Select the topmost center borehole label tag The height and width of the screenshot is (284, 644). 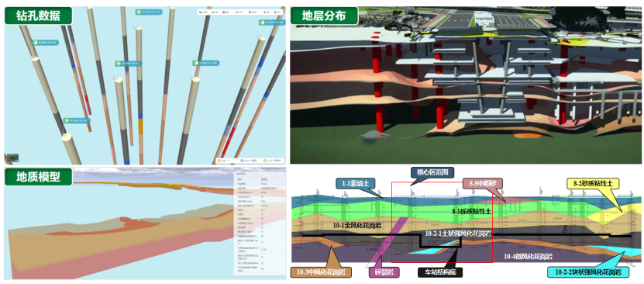click(x=149, y=12)
